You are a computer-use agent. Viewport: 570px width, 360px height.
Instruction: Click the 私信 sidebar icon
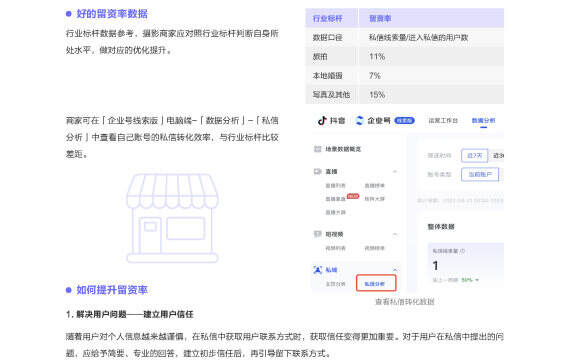click(x=317, y=270)
